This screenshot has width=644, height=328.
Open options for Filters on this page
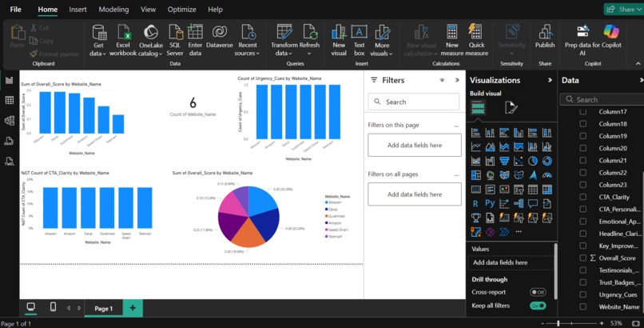coord(456,126)
